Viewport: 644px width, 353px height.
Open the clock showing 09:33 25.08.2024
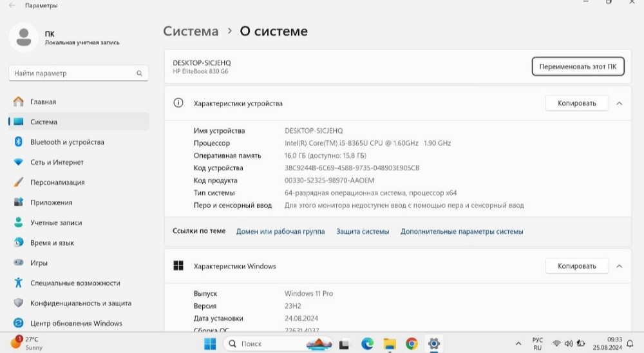pos(607,343)
